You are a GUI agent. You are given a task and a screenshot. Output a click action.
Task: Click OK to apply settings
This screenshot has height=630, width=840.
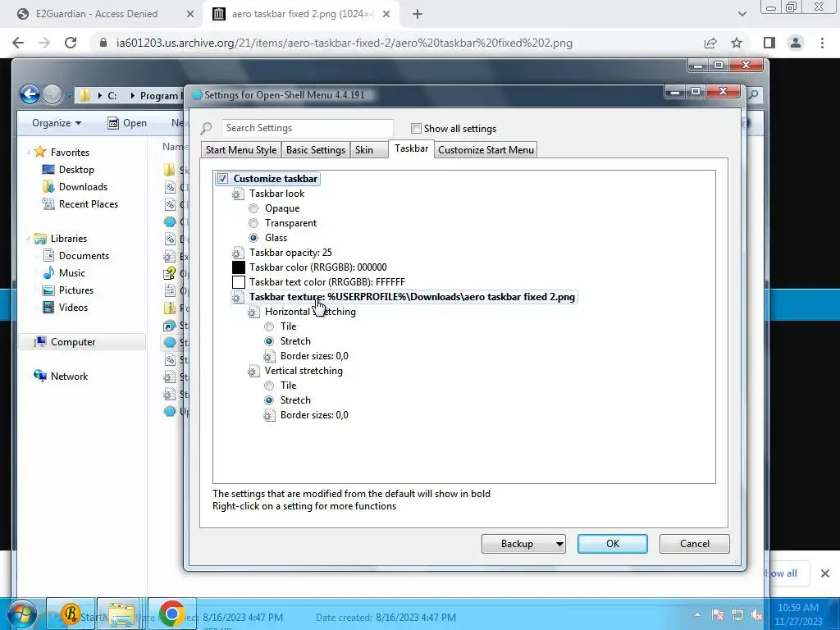(612, 544)
